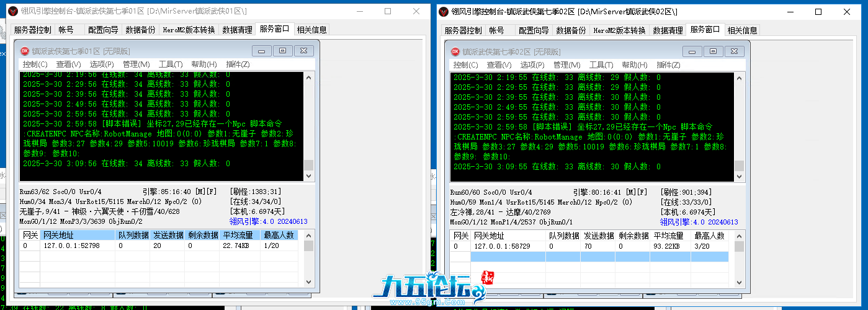Open 查看(V) menu in 01区 server window
The height and width of the screenshot is (310, 868).
(x=68, y=64)
